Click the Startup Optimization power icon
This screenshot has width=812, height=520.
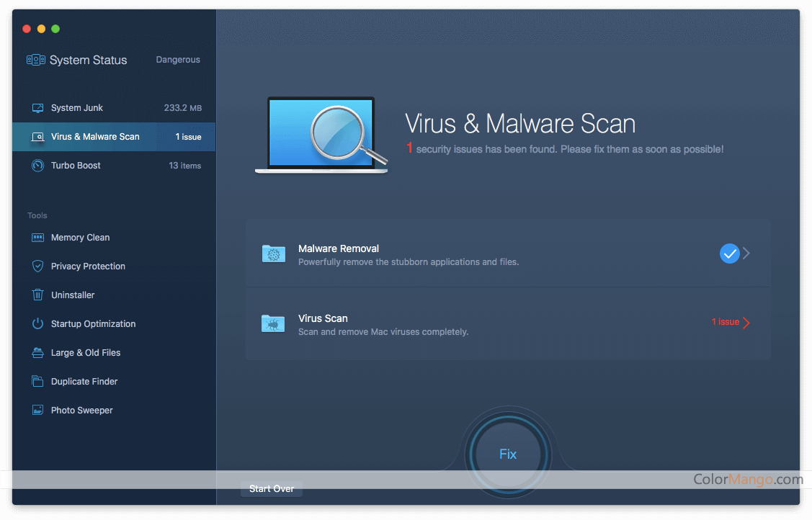click(37, 324)
